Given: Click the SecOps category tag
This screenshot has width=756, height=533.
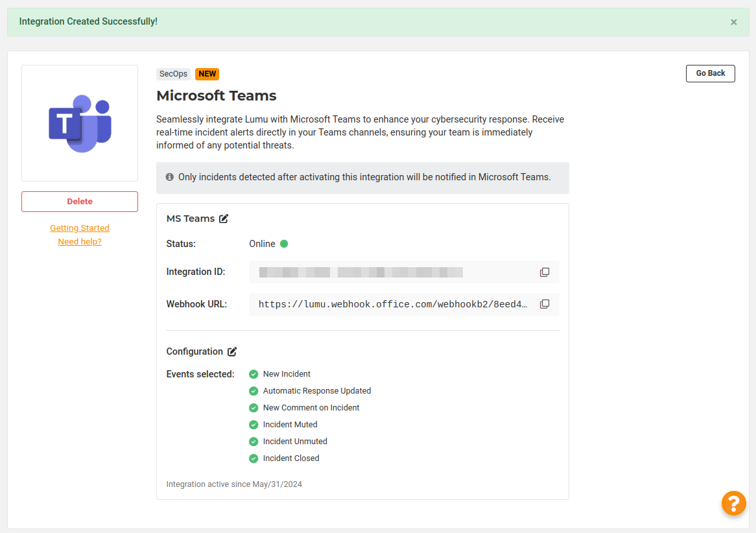Looking at the screenshot, I should 173,74.
